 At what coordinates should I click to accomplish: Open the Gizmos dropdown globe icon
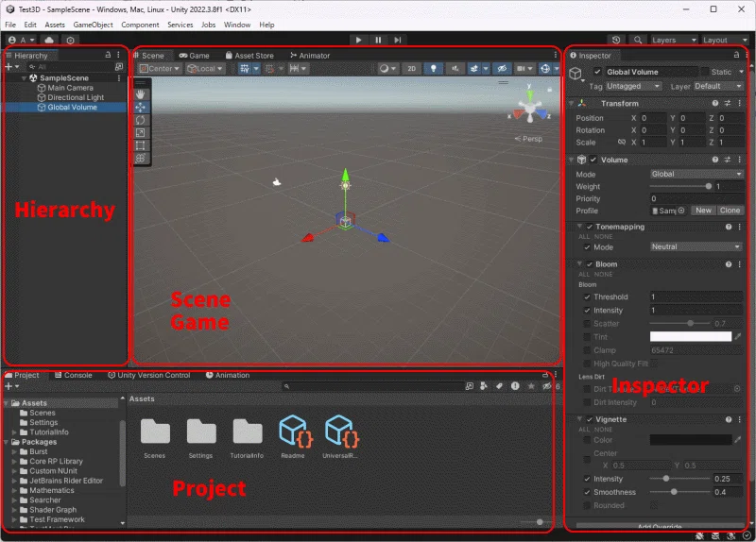coord(545,68)
